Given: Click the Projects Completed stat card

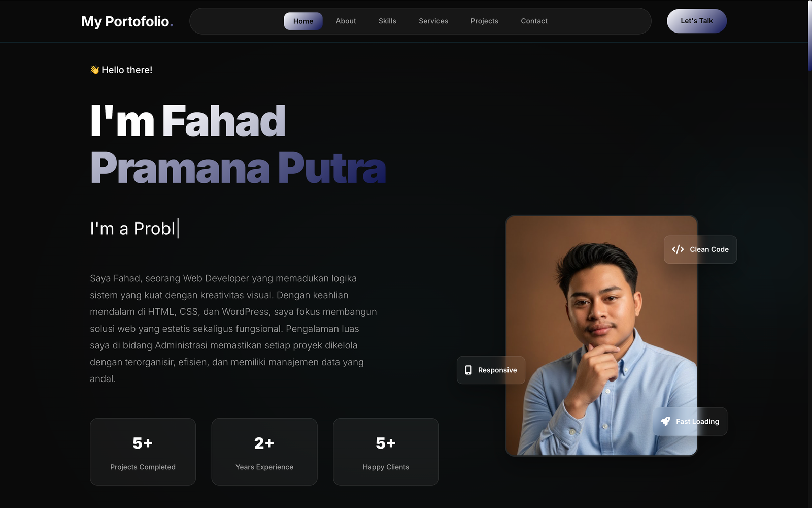Looking at the screenshot, I should [143, 452].
